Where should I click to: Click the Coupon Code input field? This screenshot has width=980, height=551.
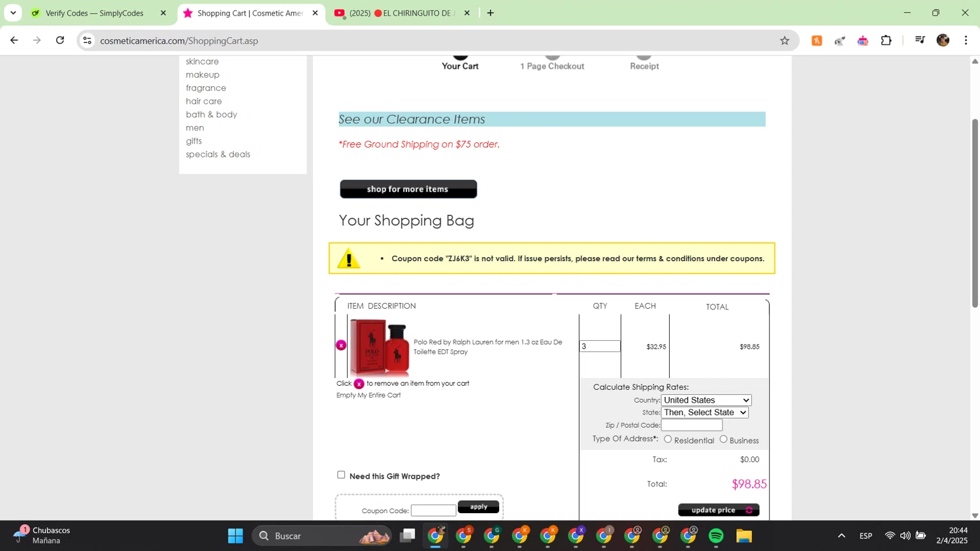(x=433, y=511)
